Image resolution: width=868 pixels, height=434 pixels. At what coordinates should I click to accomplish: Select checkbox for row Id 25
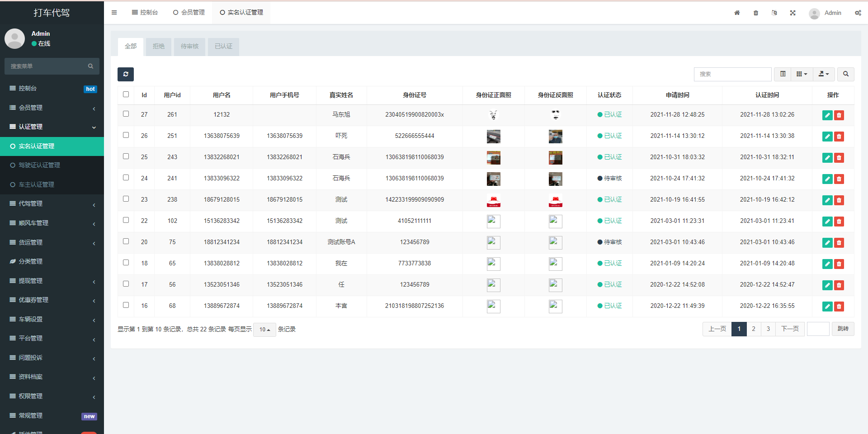[x=126, y=156]
